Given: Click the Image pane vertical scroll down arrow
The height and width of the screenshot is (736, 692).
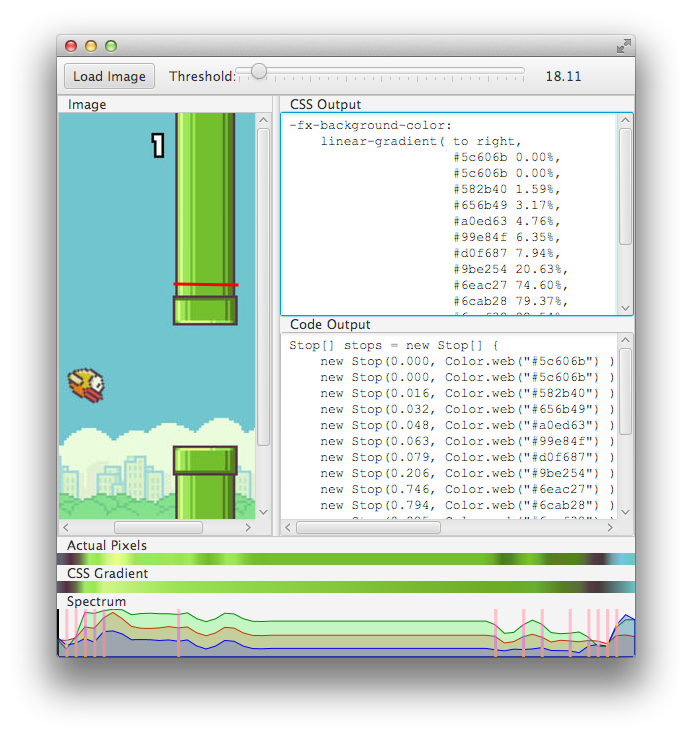Looking at the screenshot, I should pyautogui.click(x=263, y=512).
